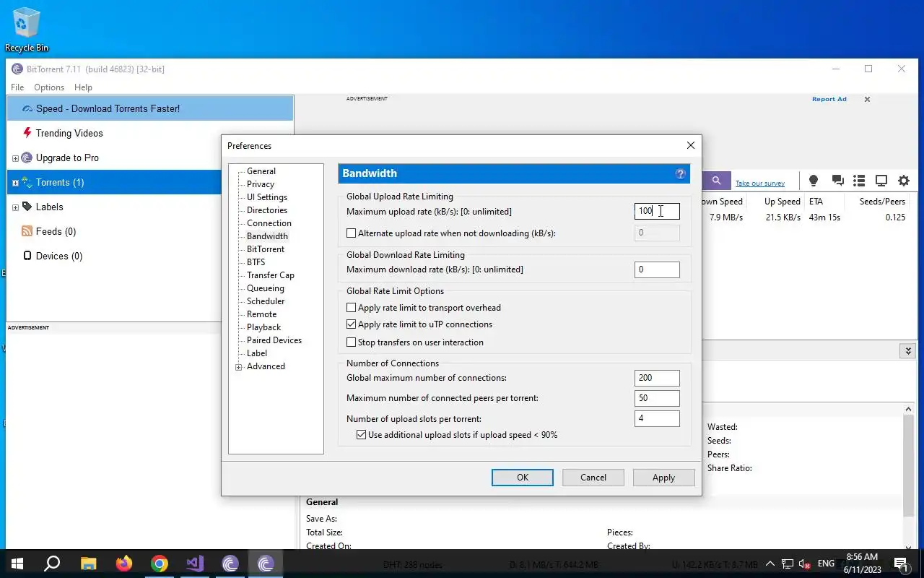Expand the Advanced tree node

click(239, 367)
